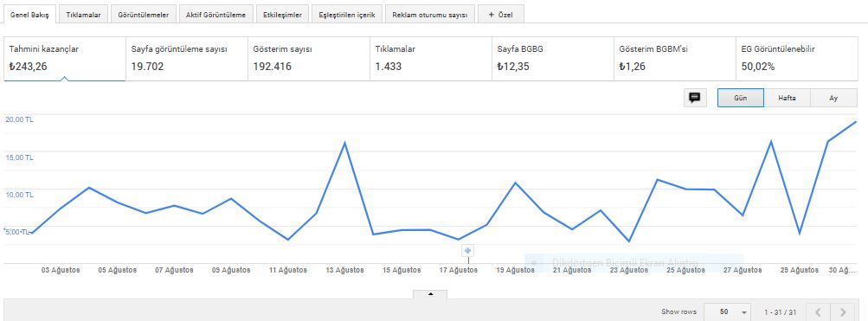Open the Etkileşimler tab
Viewport: 868px width, 321px height.
coord(282,15)
